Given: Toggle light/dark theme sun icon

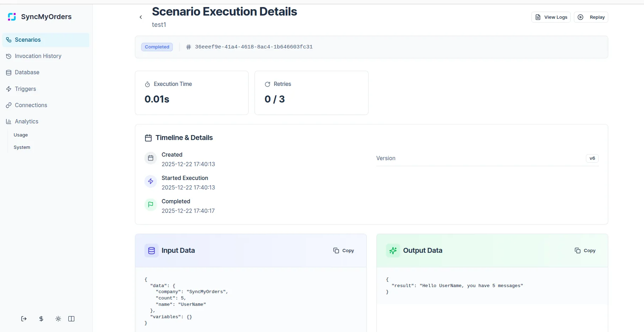Looking at the screenshot, I should [x=58, y=319].
